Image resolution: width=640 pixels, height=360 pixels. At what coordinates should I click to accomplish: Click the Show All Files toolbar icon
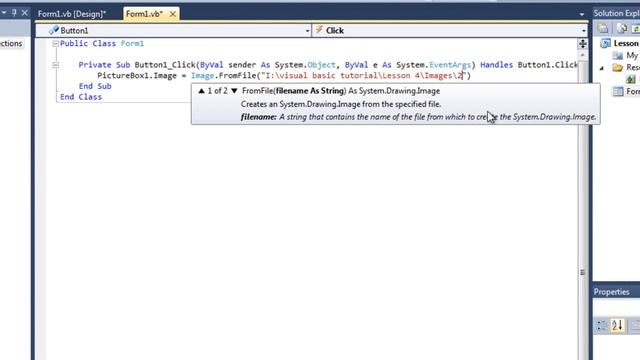(x=621, y=28)
